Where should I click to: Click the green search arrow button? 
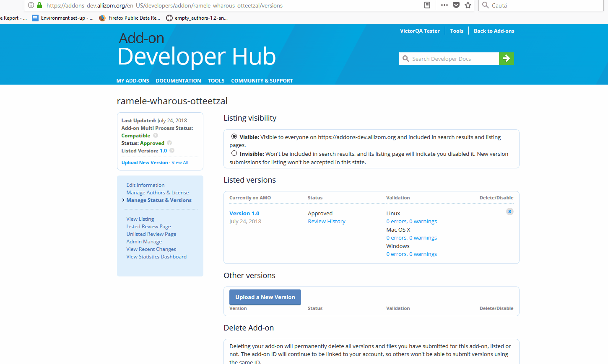coord(507,59)
